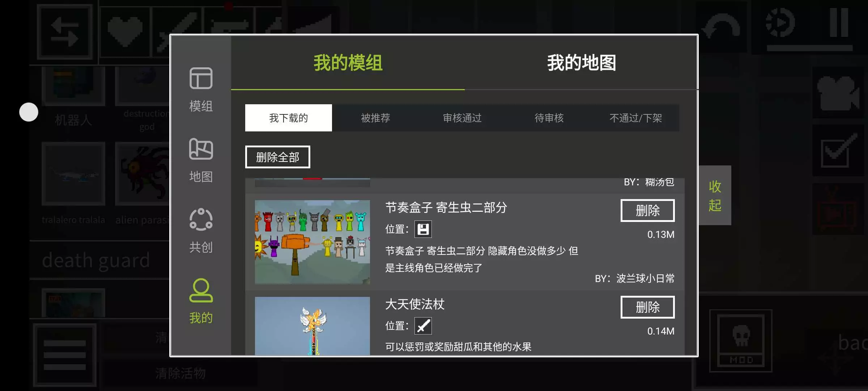
Task: Click the undo arrow icon
Action: click(721, 27)
